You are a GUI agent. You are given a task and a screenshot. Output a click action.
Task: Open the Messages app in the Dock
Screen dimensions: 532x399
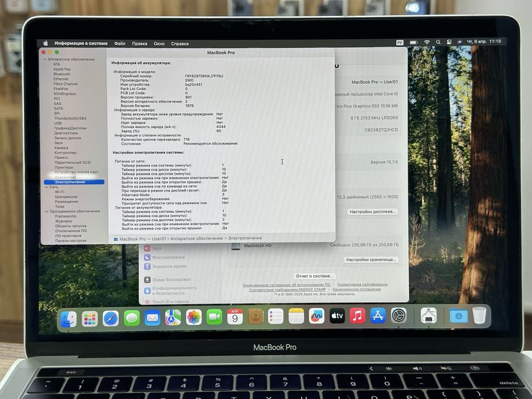tap(132, 318)
